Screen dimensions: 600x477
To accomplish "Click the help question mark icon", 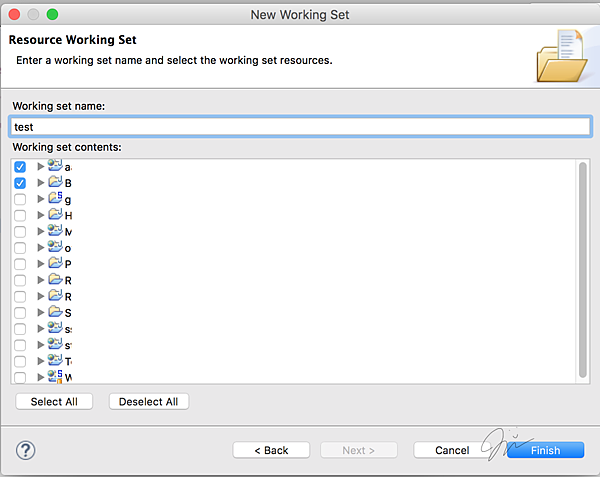I will 26,450.
